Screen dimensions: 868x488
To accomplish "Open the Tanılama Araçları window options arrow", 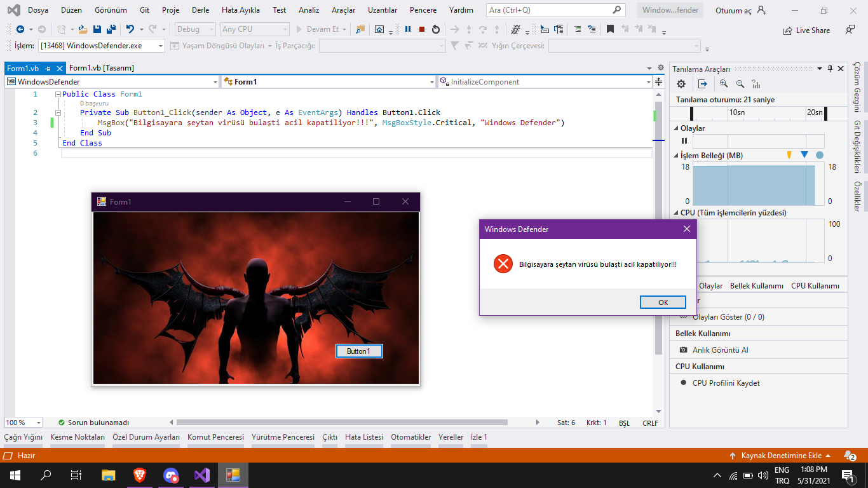I will (x=820, y=69).
